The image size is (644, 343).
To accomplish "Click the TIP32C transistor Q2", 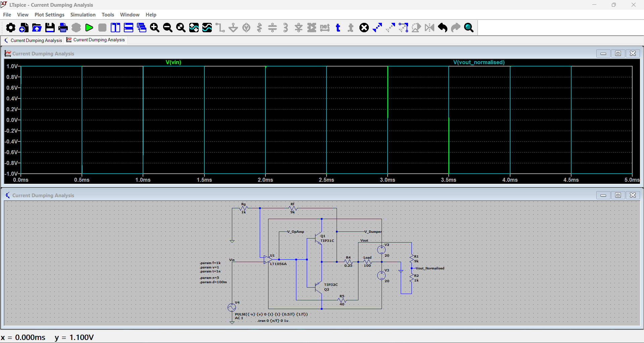I will [x=319, y=287].
